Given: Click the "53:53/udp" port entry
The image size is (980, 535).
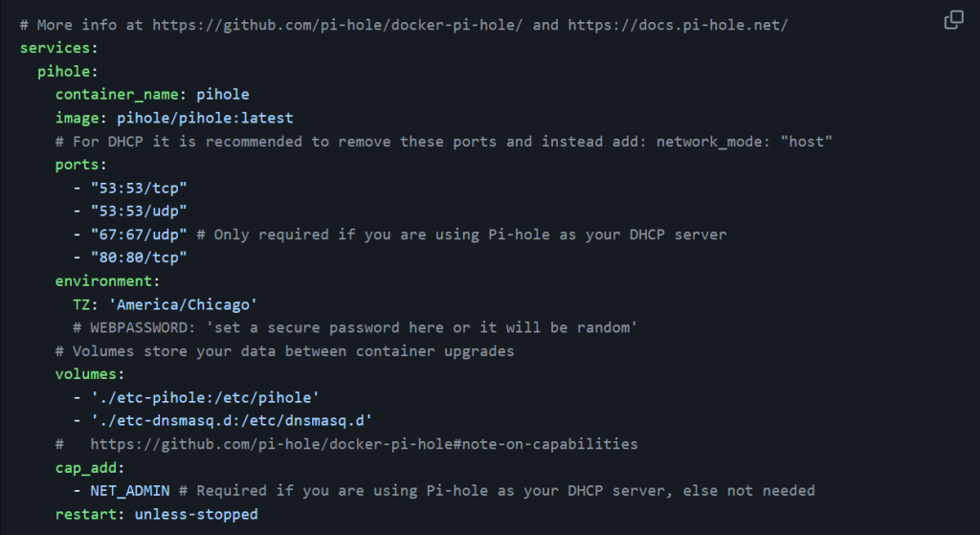Looking at the screenshot, I should click(138, 211).
